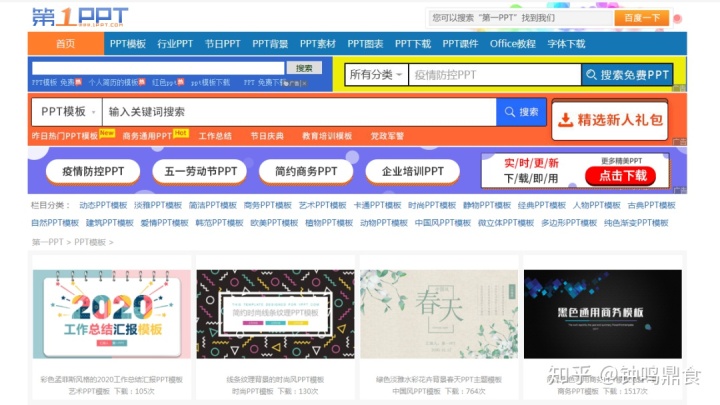This screenshot has height=405, width=720.
Task: Open 古典PPT模板 category link
Action: [x=652, y=205]
